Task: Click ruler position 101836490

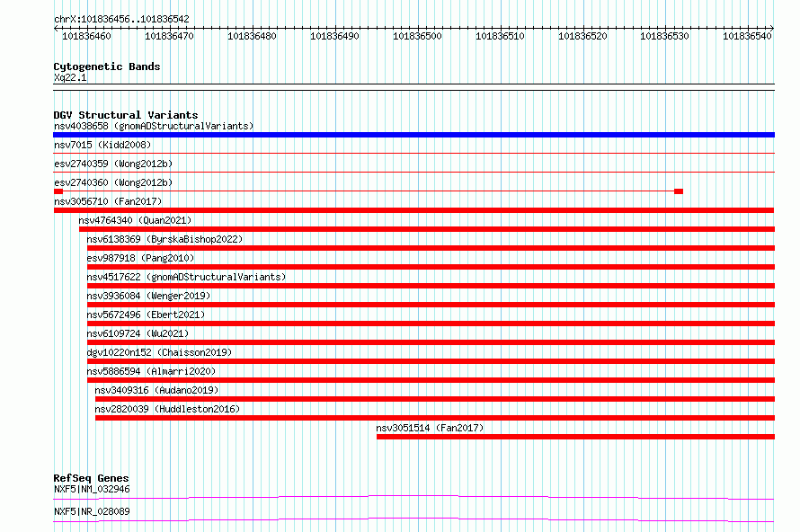Action: 334,36
